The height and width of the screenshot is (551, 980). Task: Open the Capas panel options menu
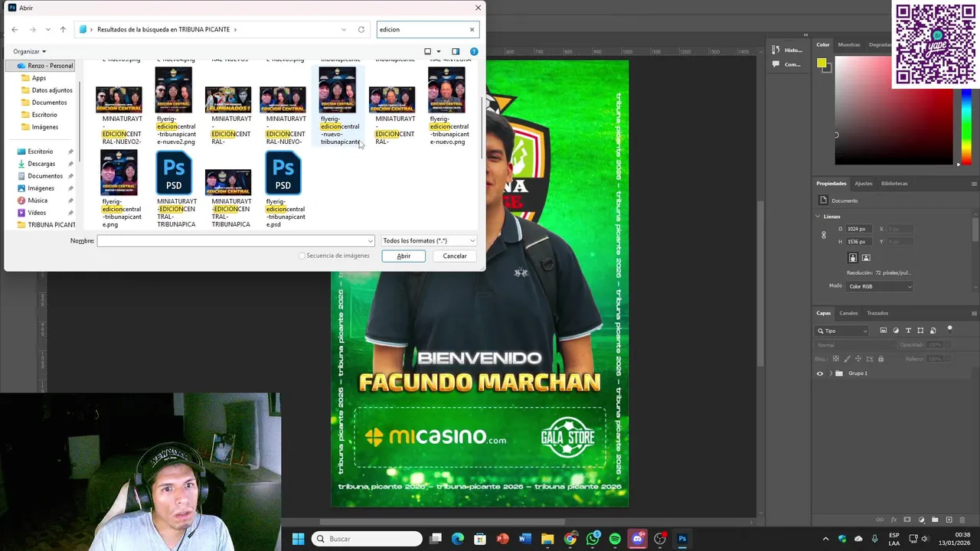pyautogui.click(x=974, y=313)
